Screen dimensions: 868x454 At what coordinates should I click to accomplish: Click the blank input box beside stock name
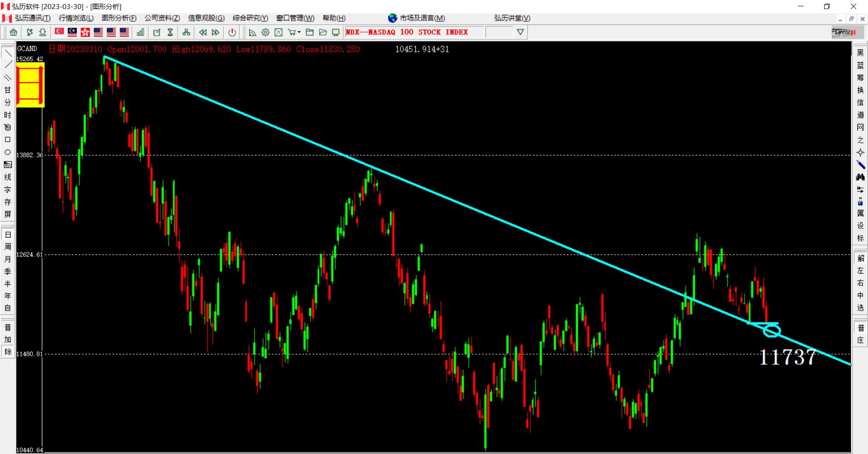point(499,32)
